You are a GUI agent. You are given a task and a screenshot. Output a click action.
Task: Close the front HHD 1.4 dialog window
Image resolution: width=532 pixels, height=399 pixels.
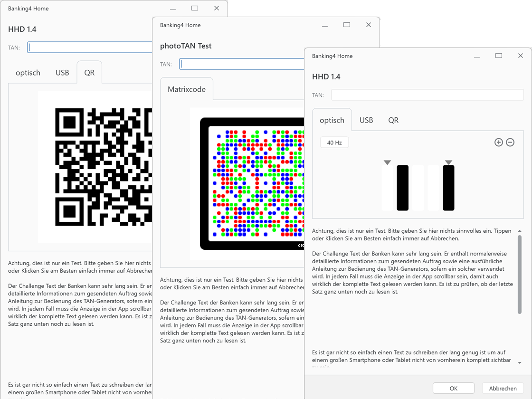[520, 56]
